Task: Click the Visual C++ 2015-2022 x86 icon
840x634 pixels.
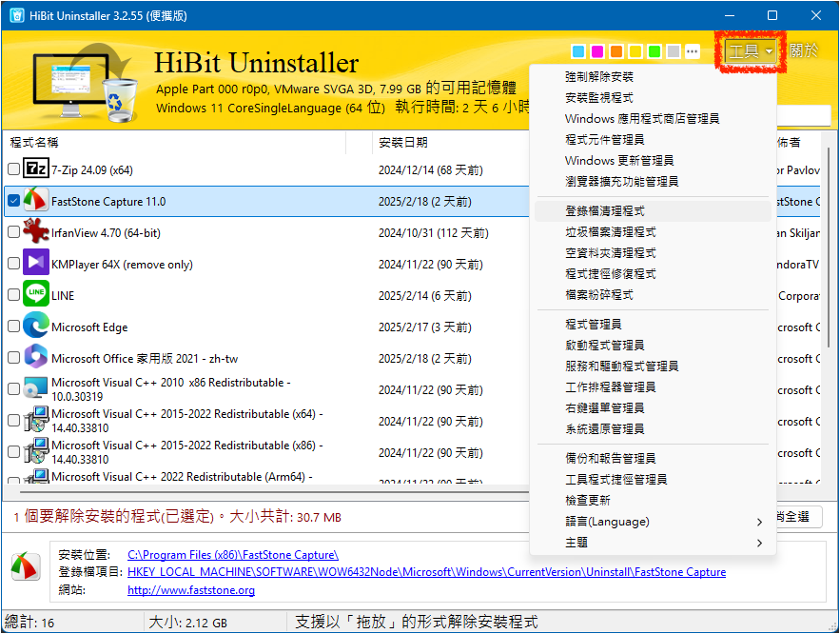Action: click(36, 452)
